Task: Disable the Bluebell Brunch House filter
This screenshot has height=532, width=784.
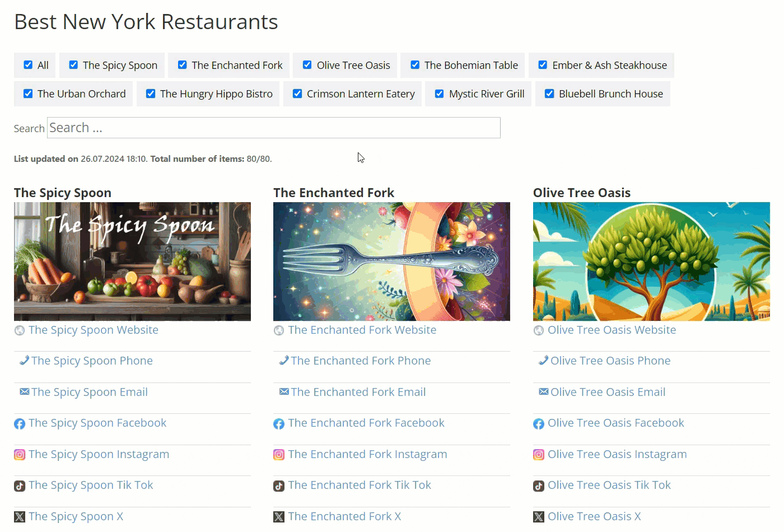Action: [549, 94]
